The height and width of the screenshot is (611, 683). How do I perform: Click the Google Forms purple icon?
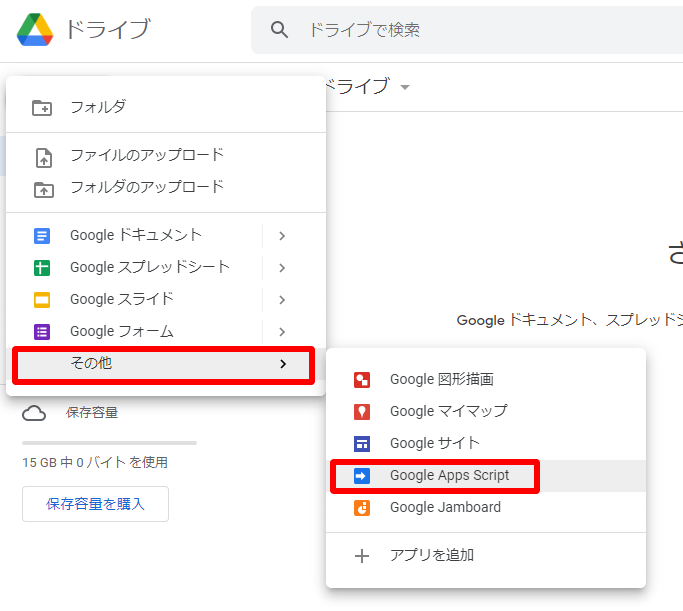point(42,332)
